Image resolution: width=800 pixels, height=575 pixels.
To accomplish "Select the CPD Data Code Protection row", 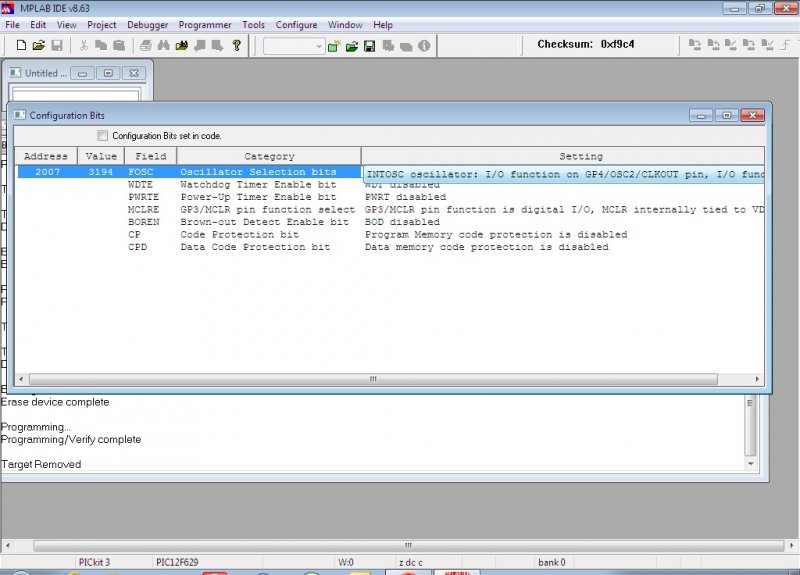I will 391,246.
